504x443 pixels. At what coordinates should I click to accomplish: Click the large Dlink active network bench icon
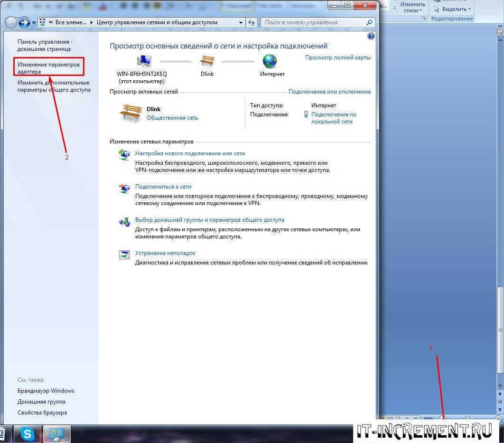[x=130, y=113]
